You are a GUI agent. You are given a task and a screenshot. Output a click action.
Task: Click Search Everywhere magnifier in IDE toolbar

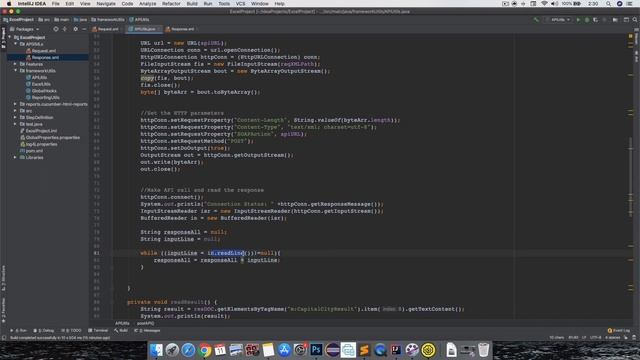pyautogui.click(x=635, y=20)
